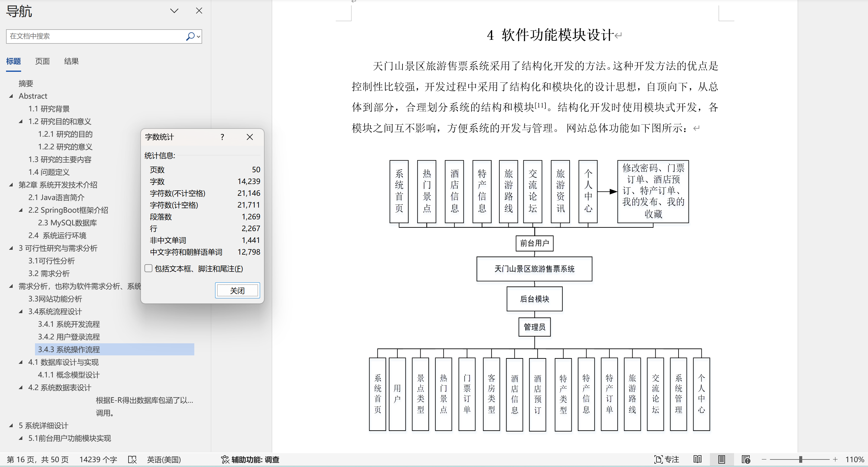The image size is (868, 467).
Task: Switch to the 结果 tab
Action: [x=72, y=61]
